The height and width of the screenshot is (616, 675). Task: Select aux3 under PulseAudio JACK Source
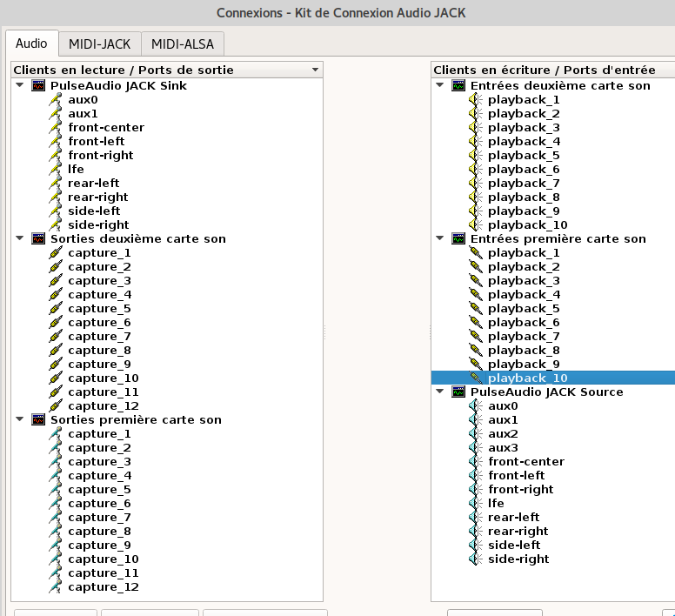(504, 448)
